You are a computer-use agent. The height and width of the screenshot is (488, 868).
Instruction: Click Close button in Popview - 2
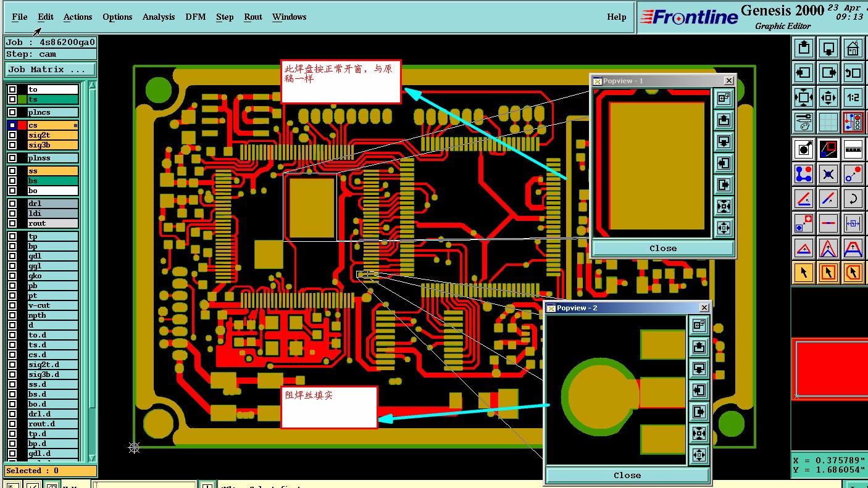click(627, 475)
